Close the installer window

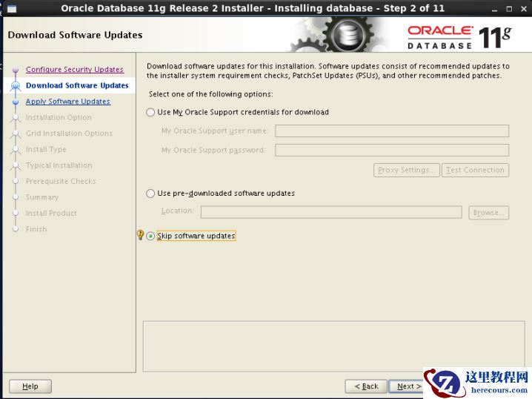[x=524, y=9]
